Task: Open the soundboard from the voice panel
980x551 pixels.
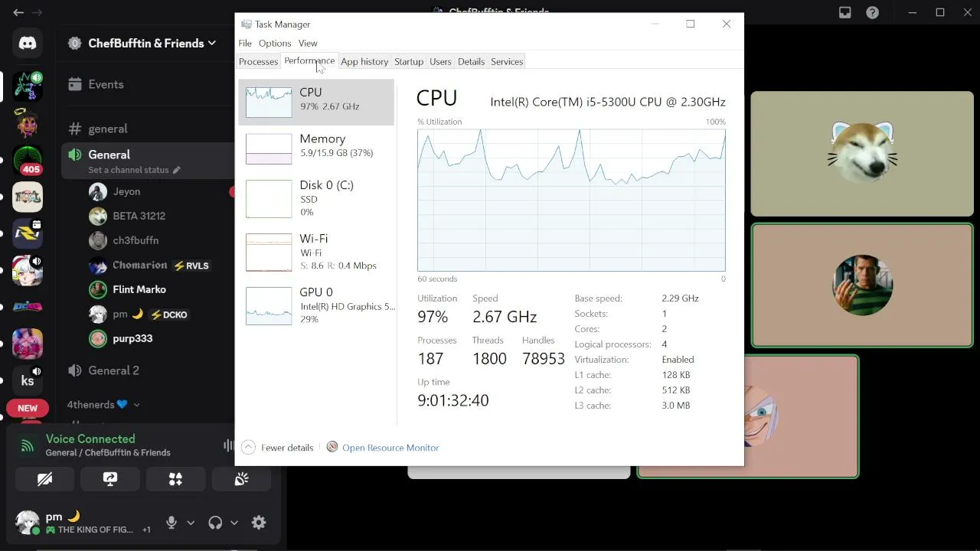Action: (x=241, y=479)
